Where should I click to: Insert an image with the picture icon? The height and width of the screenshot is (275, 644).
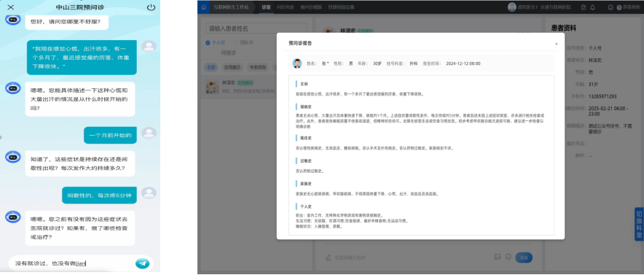pos(498,257)
